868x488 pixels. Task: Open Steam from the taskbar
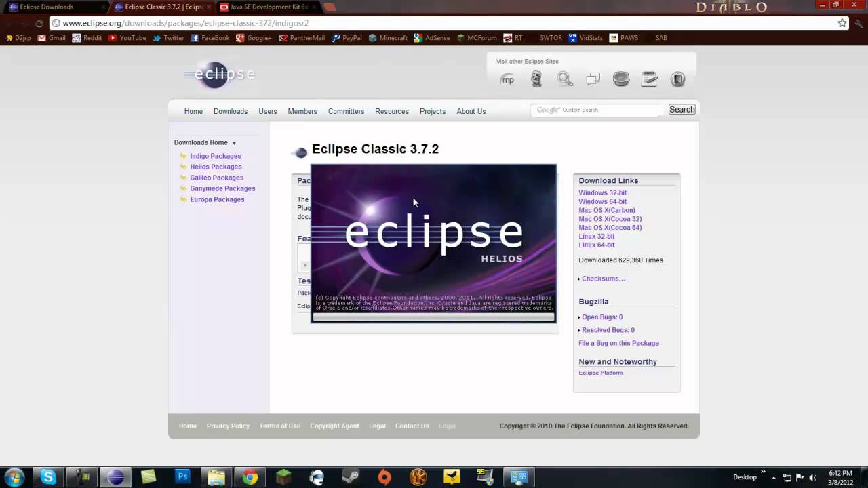351,477
